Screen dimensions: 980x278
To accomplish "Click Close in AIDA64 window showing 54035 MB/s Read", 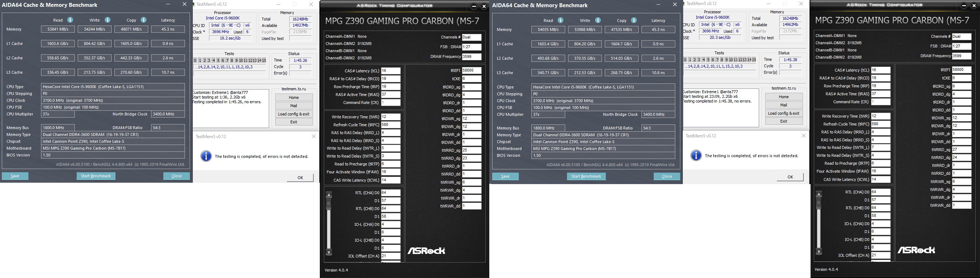I will click(x=667, y=177).
